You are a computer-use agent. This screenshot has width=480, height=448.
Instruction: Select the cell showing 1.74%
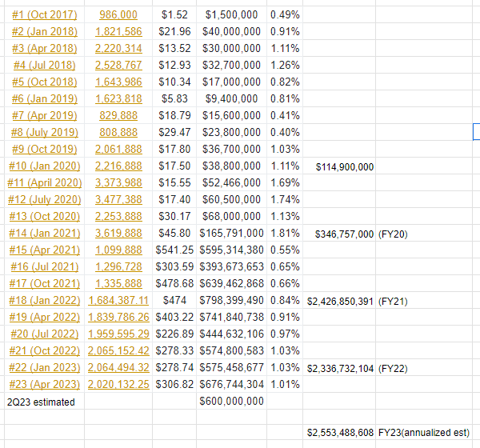[285, 200]
